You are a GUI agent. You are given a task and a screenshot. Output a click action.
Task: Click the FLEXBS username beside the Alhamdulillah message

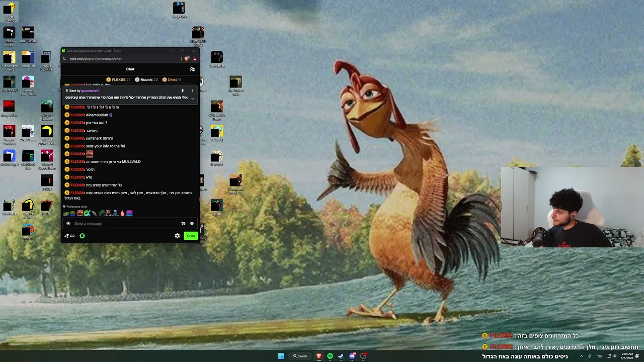(77, 115)
